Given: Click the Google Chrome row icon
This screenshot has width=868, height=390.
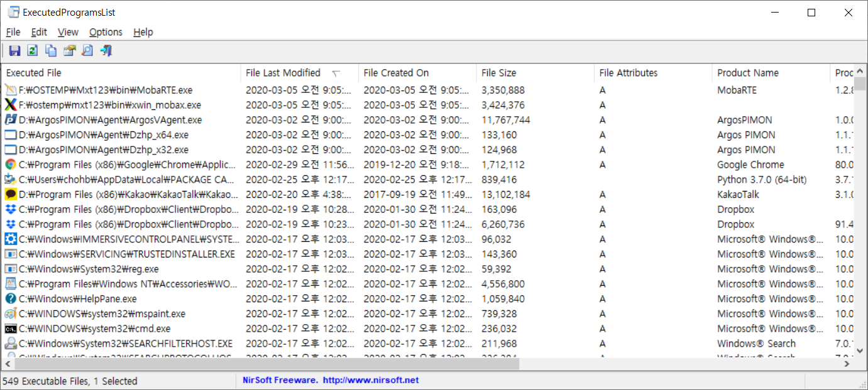Looking at the screenshot, I should [x=11, y=165].
